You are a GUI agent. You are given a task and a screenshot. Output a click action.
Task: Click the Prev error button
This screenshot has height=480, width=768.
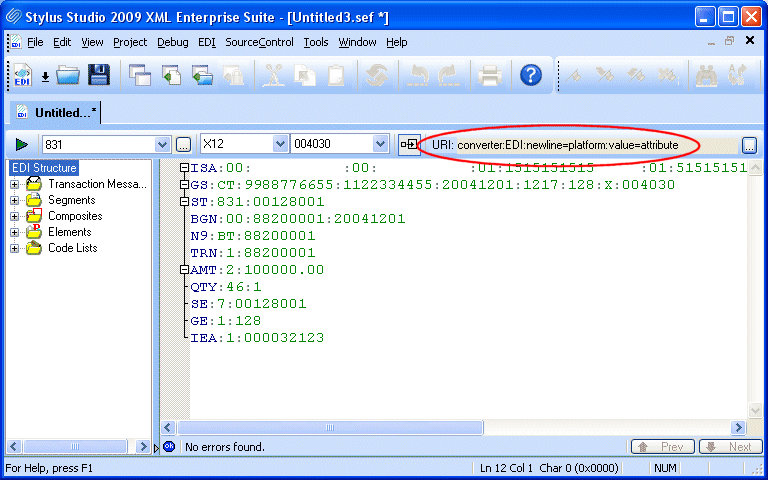coord(663,447)
